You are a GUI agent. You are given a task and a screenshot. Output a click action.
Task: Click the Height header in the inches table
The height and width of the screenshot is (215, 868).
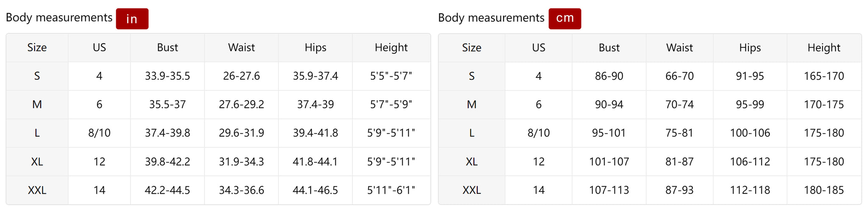pos(391,47)
